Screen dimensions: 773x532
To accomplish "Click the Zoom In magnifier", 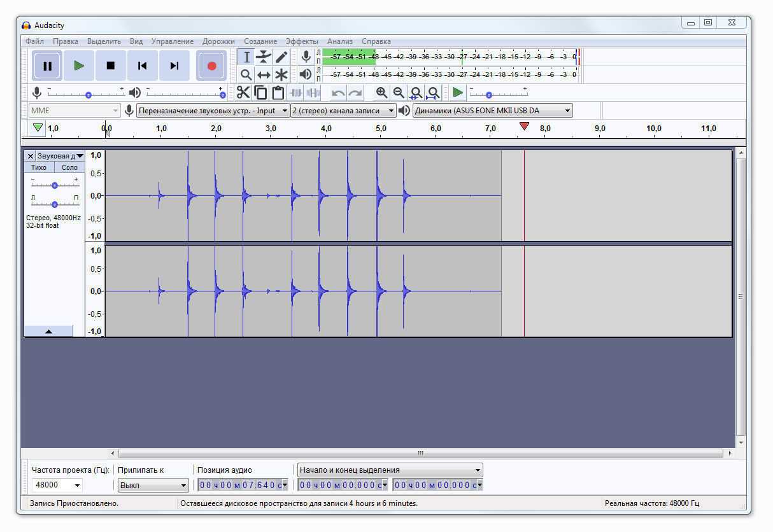I will [381, 93].
